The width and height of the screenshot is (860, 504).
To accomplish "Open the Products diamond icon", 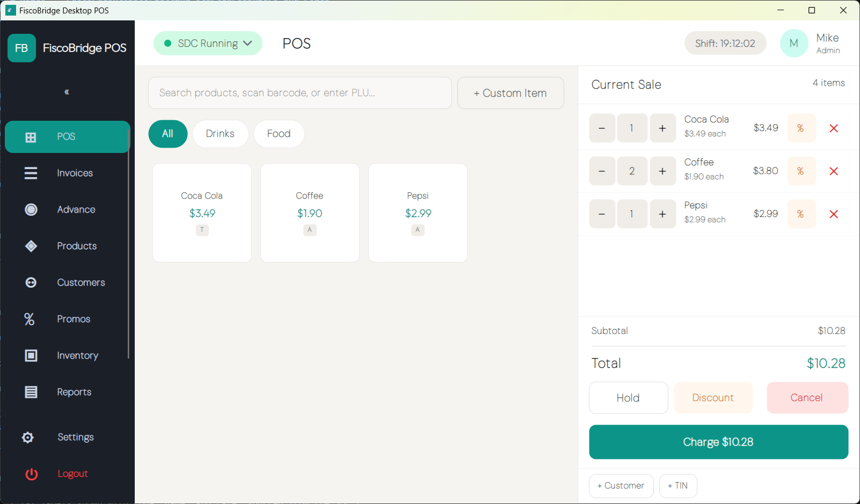I will point(31,246).
